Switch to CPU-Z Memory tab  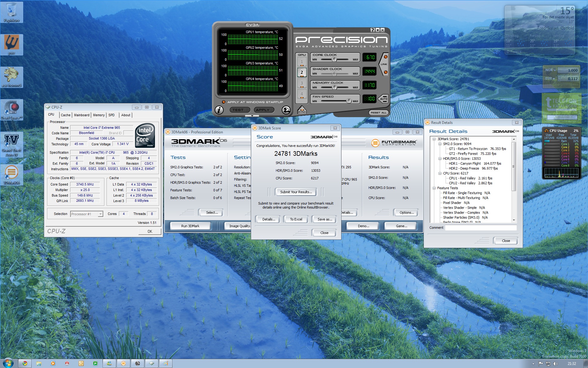[x=99, y=115]
